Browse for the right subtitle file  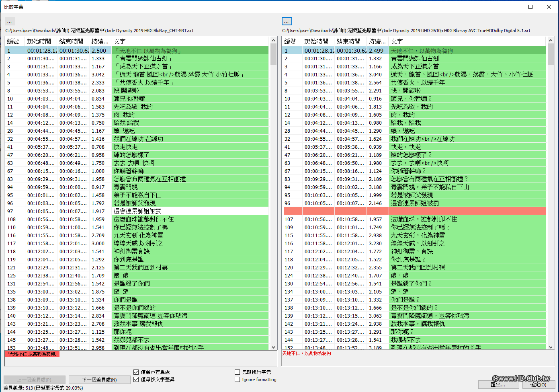[x=287, y=21]
